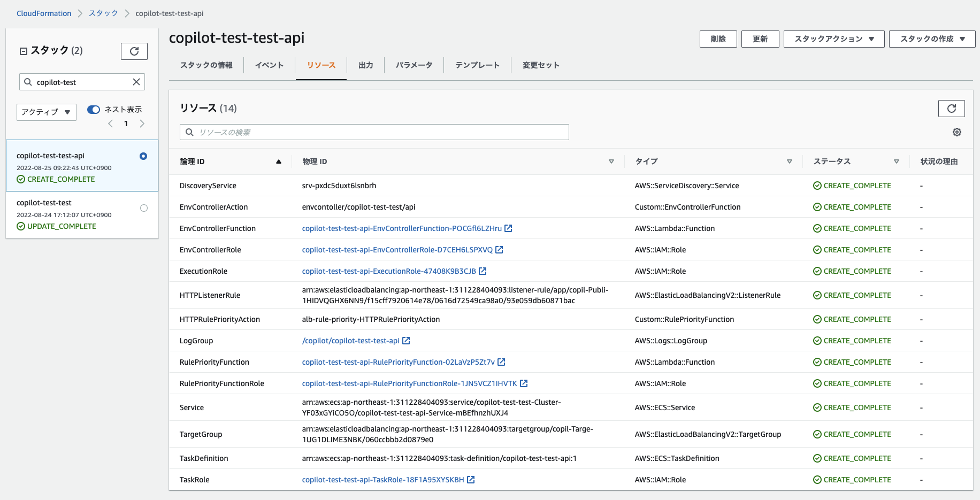This screenshot has height=500, width=980.
Task: Open ステータス column filter arrow
Action: point(897,161)
